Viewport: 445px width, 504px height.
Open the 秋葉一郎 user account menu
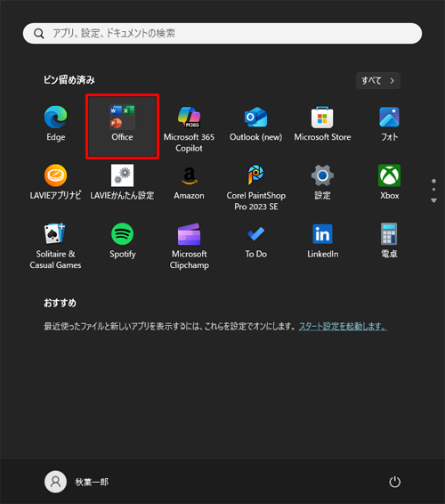coord(77,482)
